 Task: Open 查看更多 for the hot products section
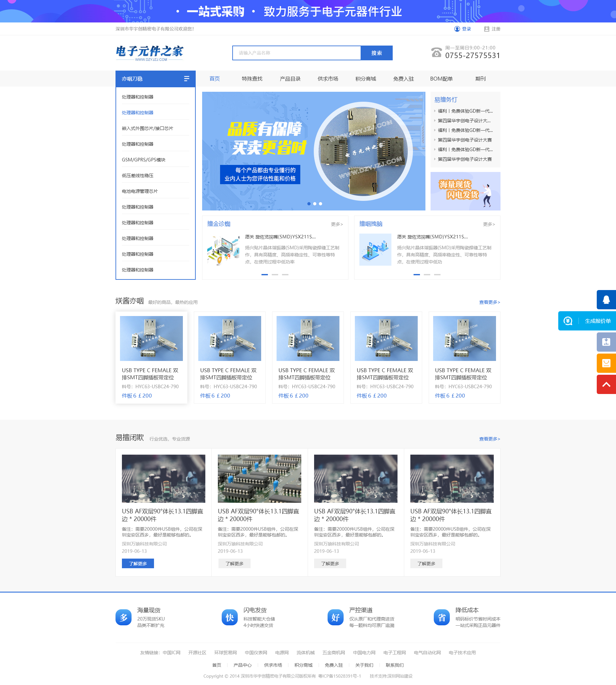coord(489,302)
